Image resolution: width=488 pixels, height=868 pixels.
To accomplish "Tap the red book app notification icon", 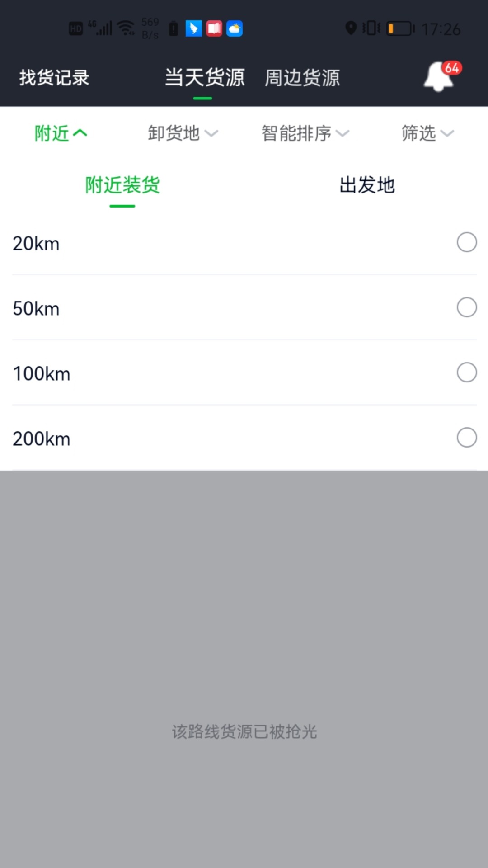I will coord(214,28).
